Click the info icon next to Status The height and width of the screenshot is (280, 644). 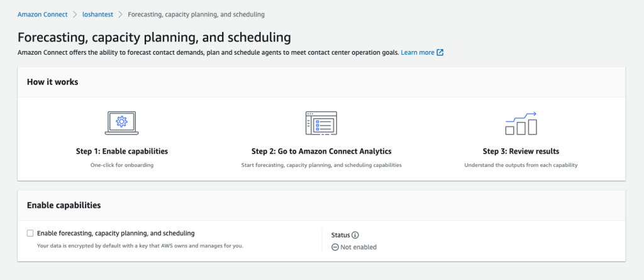coord(355,235)
